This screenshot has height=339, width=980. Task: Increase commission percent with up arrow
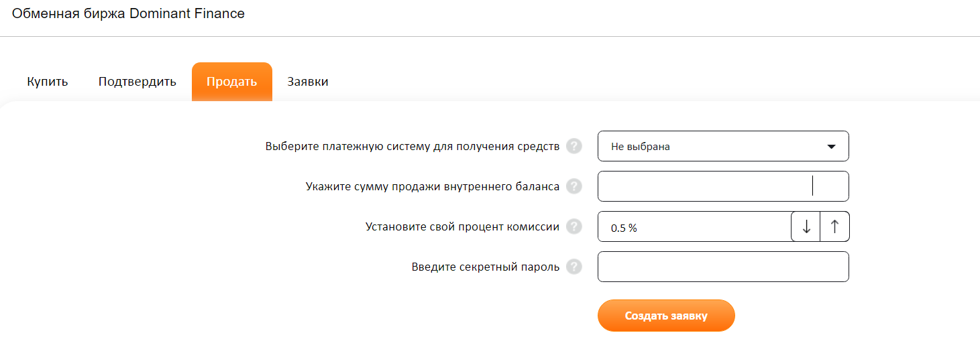click(834, 226)
